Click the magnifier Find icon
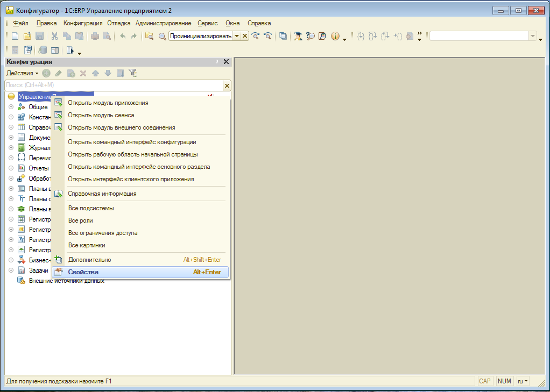 tap(162, 37)
